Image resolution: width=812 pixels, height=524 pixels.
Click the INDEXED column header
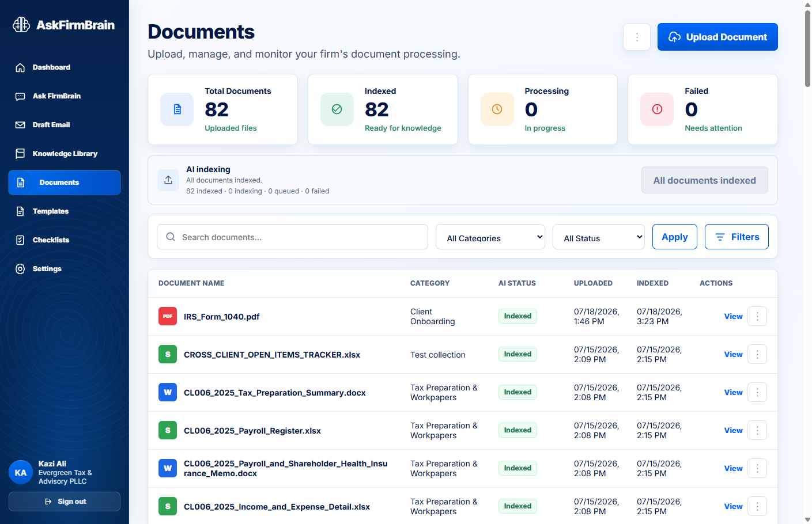click(x=652, y=283)
